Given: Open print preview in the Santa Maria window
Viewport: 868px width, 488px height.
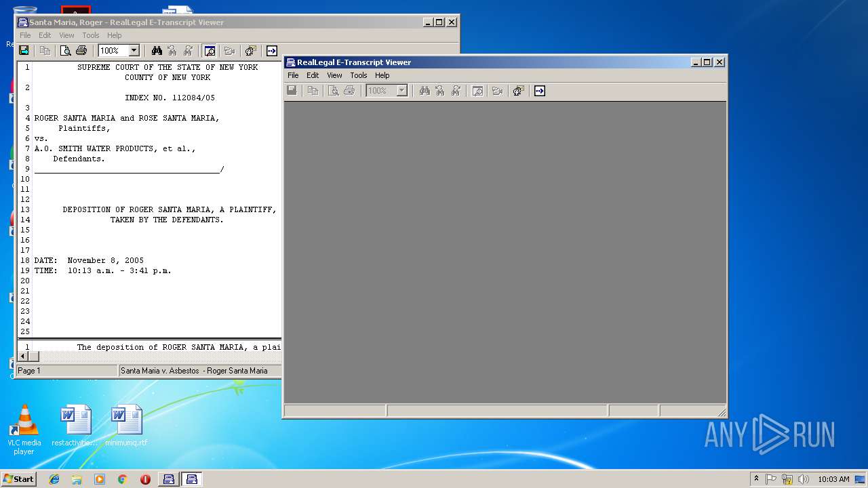Looking at the screenshot, I should point(66,51).
